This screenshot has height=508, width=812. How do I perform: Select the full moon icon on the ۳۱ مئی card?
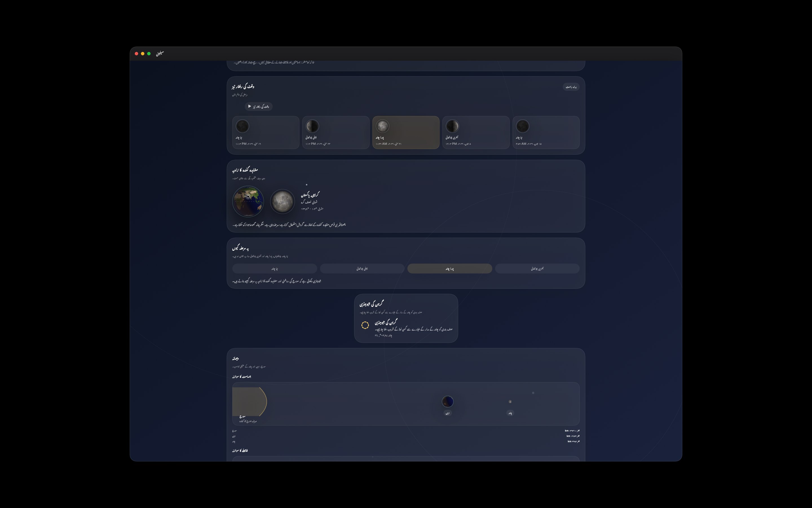[x=383, y=126]
